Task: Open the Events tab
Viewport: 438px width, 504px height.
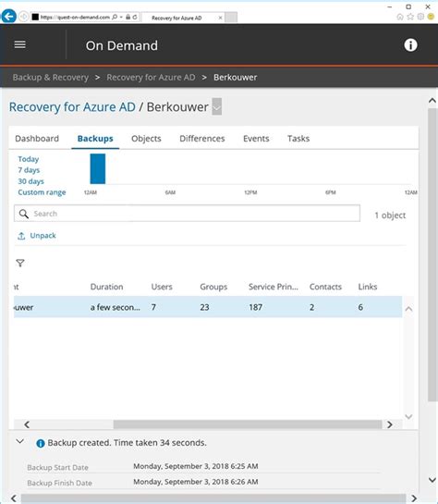Action: click(256, 139)
